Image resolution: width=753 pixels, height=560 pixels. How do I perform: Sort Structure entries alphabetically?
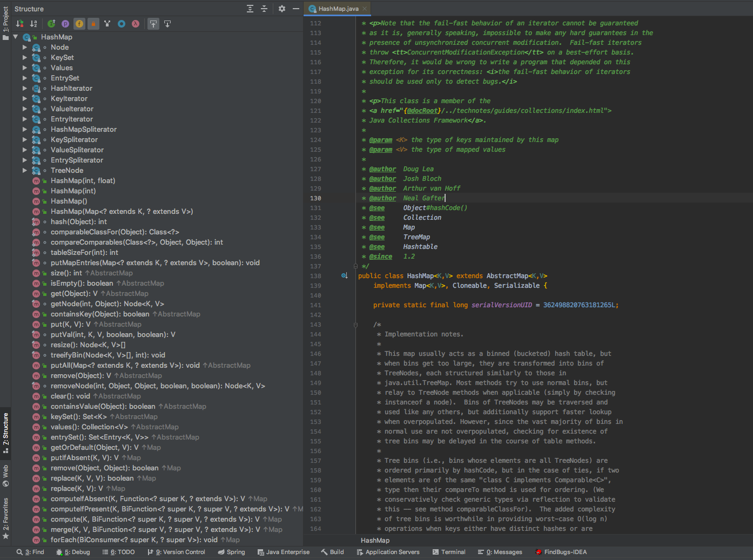[x=33, y=23]
